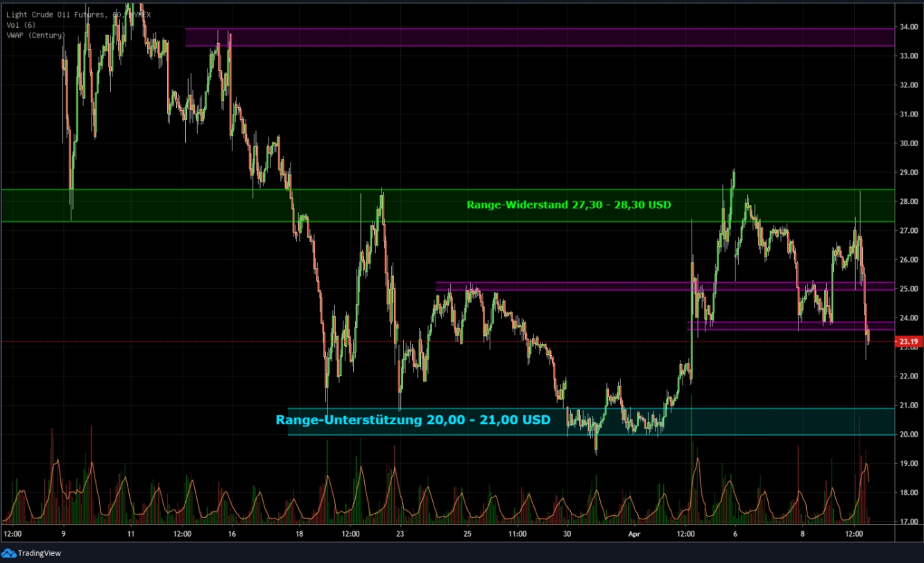Select the purple zone near 34.00
Image resolution: width=924 pixels, height=563 pixels.
539,37
